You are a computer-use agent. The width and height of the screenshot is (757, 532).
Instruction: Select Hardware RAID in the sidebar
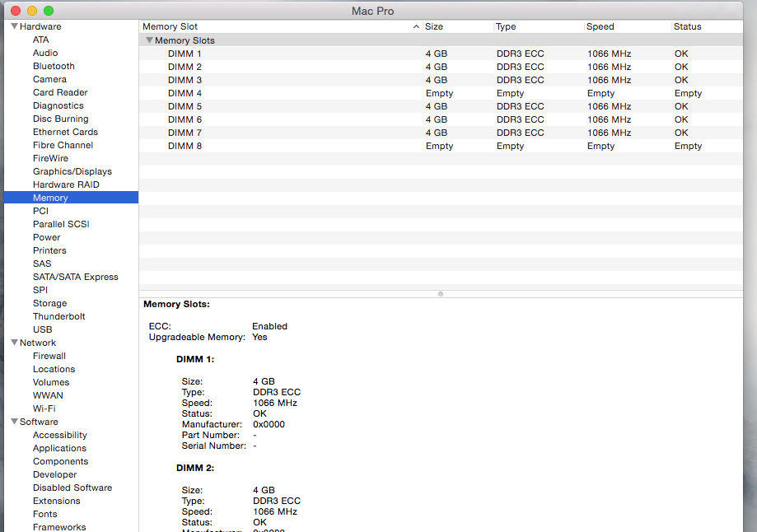coord(66,184)
